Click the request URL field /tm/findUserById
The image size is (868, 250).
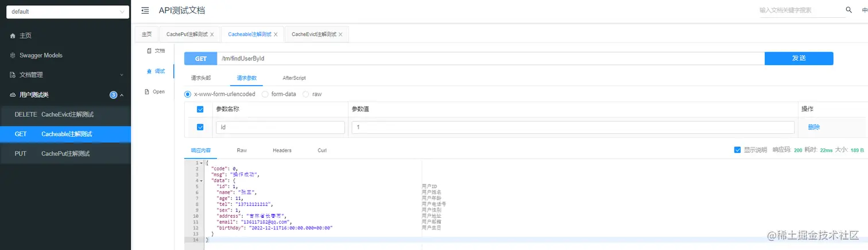(x=491, y=59)
